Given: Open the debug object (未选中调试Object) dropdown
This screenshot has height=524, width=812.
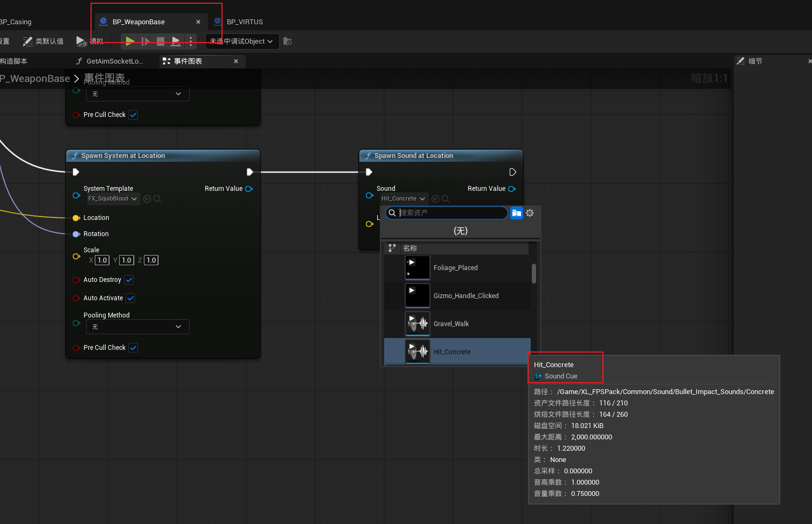Looking at the screenshot, I should [242, 41].
